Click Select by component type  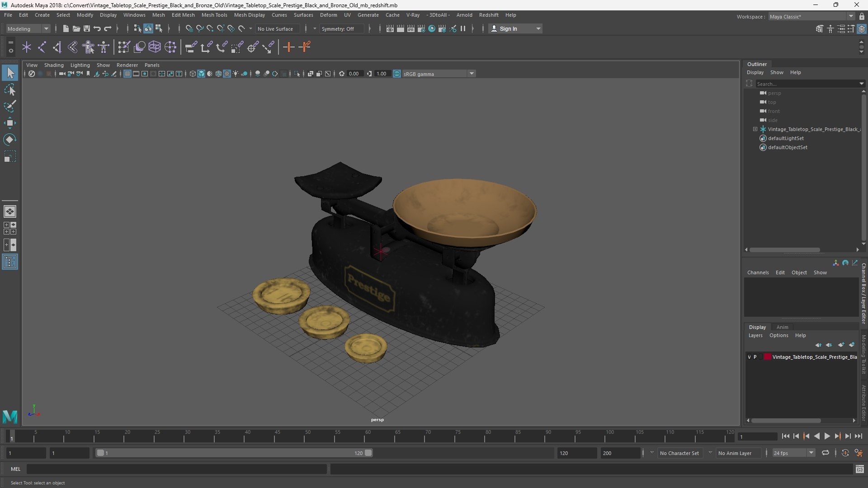[159, 28]
